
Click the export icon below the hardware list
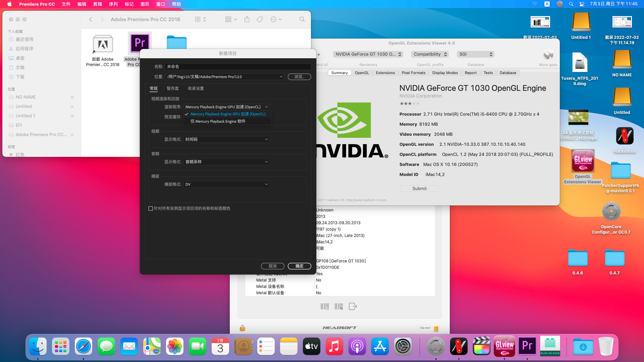click(353, 306)
